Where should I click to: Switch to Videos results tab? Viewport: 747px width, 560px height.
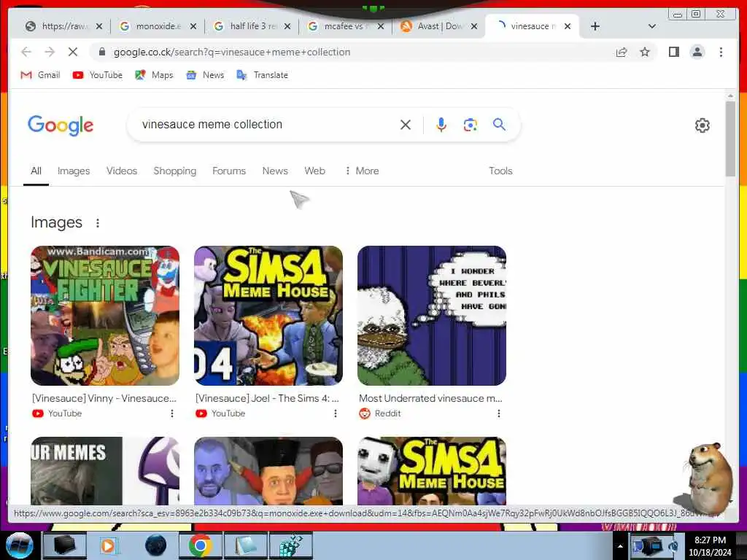click(122, 171)
